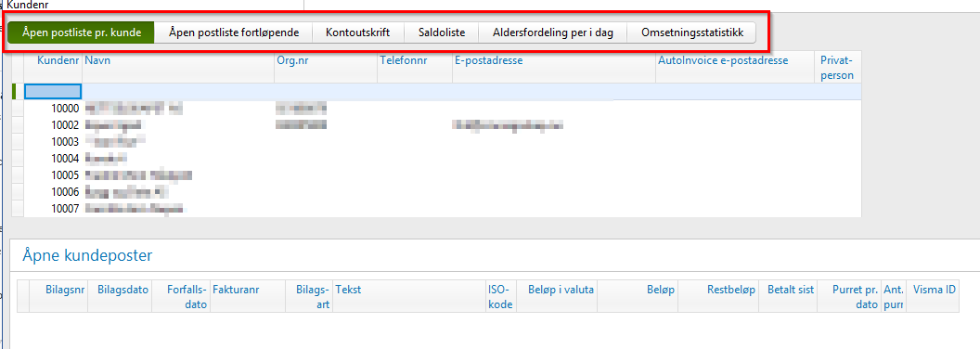Click the empty Kundenr filter input cell
980x349 pixels.
[53, 91]
